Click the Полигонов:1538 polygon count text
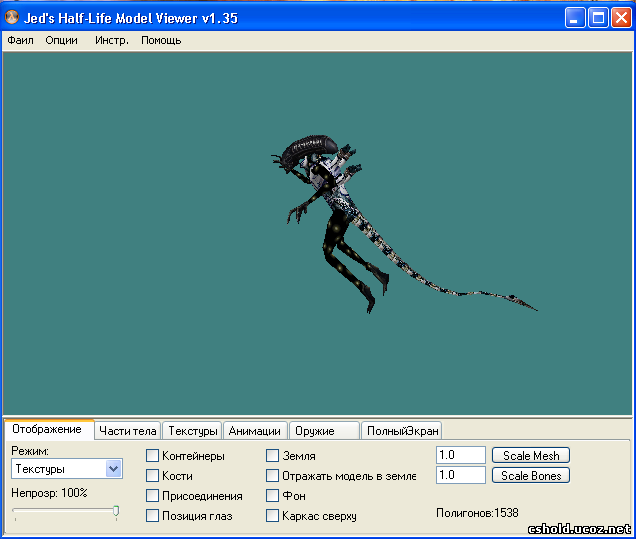Screen dimensions: 636x539 click(477, 513)
